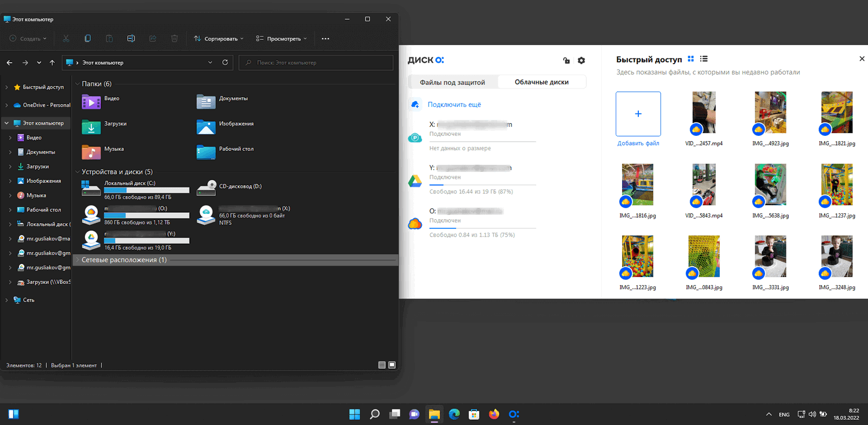
Task: Navigate up one folder level arrow
Action: (53, 62)
